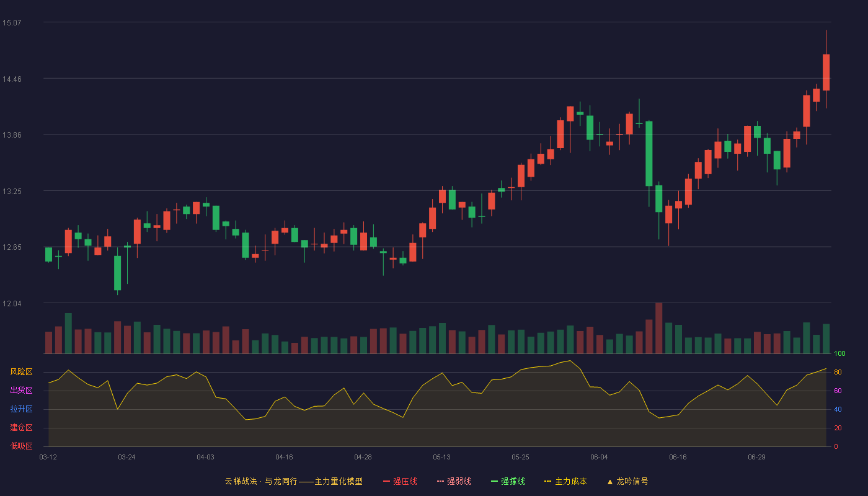Click the 12.04 price axis label
The width and height of the screenshot is (868, 496).
point(12,303)
